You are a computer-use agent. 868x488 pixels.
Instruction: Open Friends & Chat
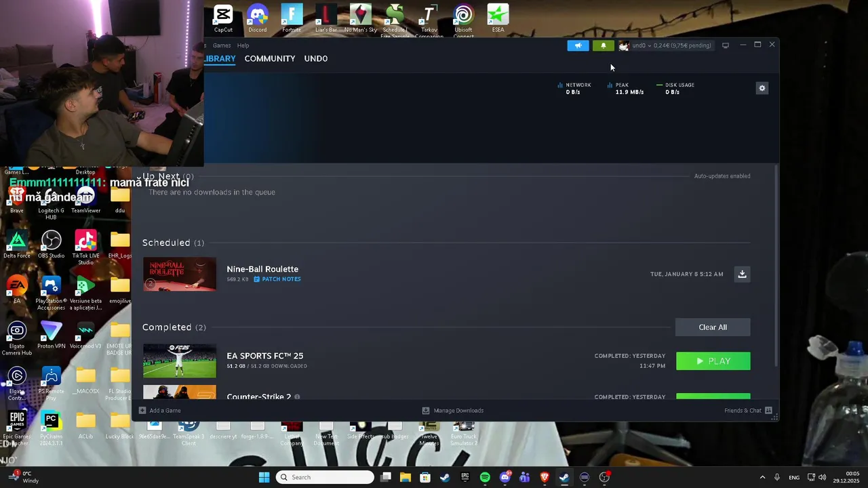(x=743, y=410)
